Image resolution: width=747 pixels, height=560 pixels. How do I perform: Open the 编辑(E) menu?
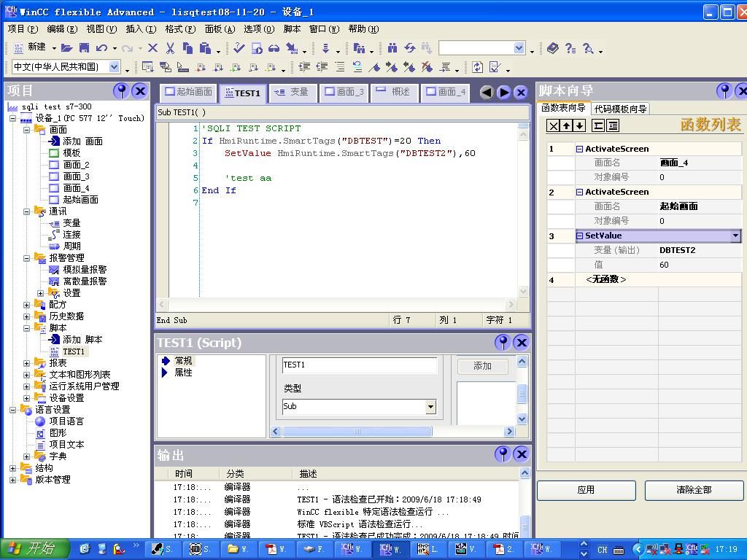[62, 29]
